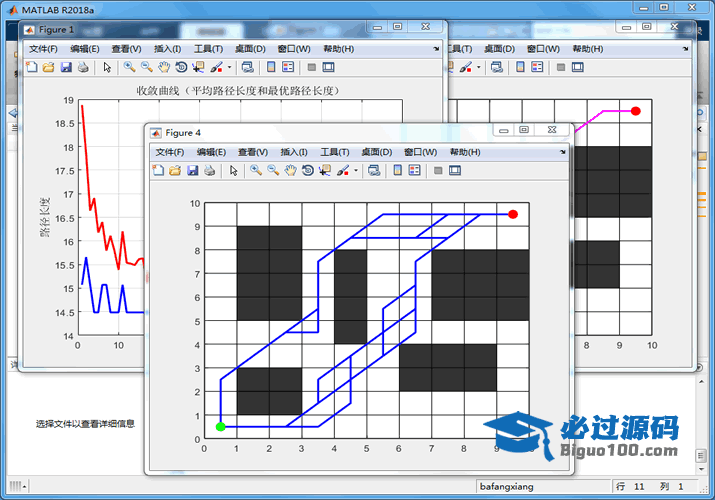Click the red endpoint marker in Figure 4 plot

point(513,214)
